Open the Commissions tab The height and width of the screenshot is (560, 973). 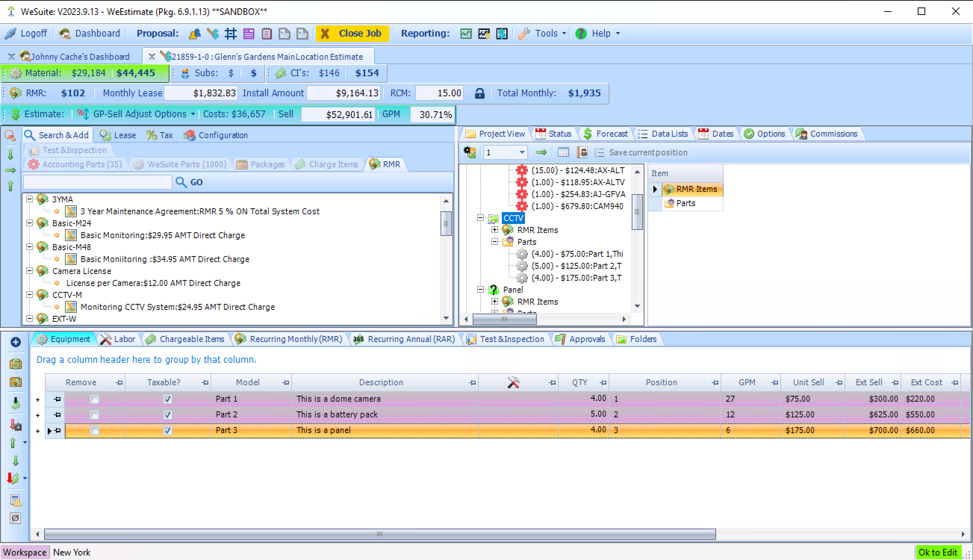pos(827,134)
